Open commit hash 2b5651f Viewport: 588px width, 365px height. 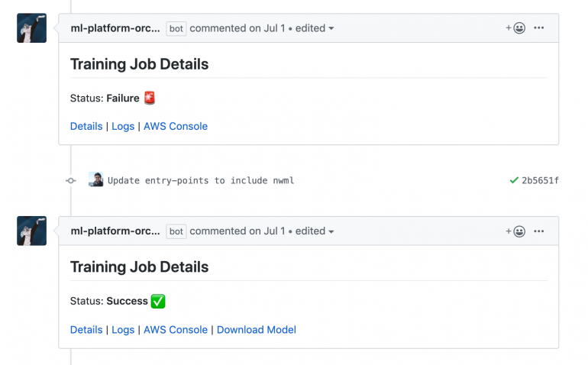click(540, 181)
